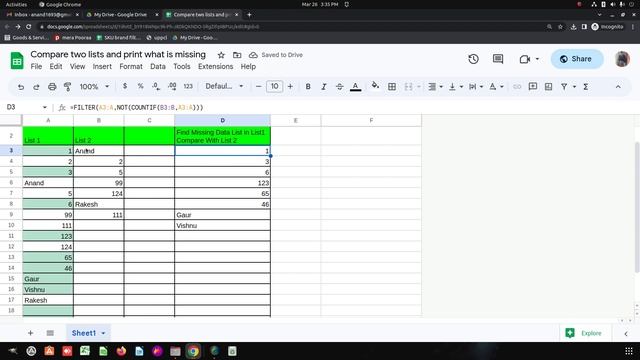The image size is (640, 360).
Task: Click the Undo icon in toolbar
Action: pyautogui.click(x=20, y=87)
